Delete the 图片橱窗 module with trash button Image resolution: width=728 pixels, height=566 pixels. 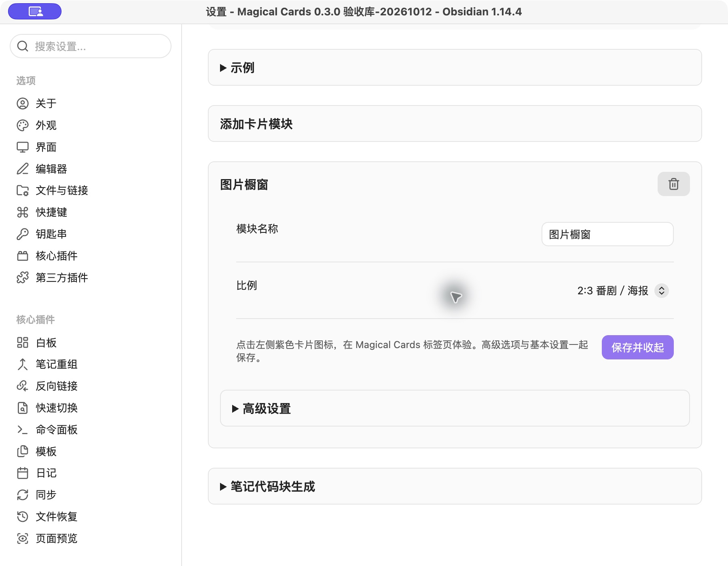[x=673, y=184]
